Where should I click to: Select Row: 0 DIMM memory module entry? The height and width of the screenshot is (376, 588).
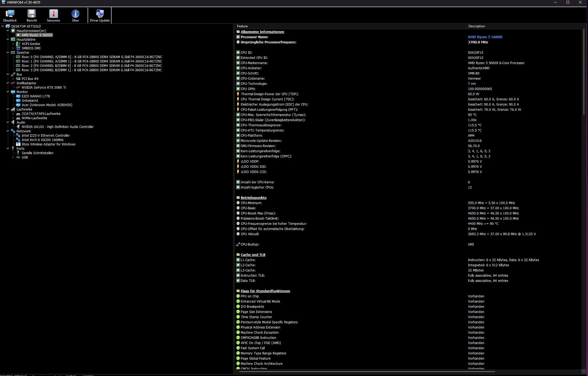pos(92,57)
